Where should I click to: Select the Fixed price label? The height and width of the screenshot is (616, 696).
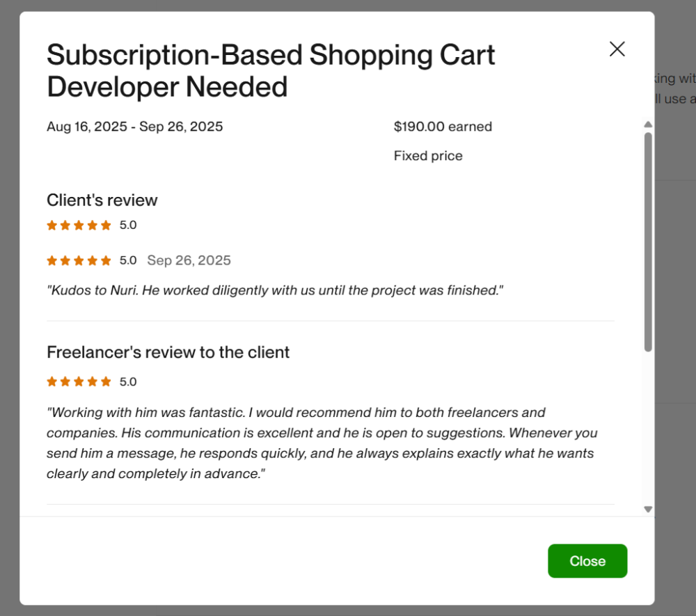tap(428, 155)
